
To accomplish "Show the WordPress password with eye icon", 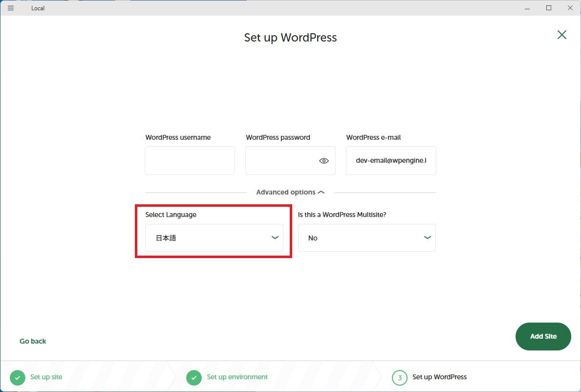I will point(323,161).
